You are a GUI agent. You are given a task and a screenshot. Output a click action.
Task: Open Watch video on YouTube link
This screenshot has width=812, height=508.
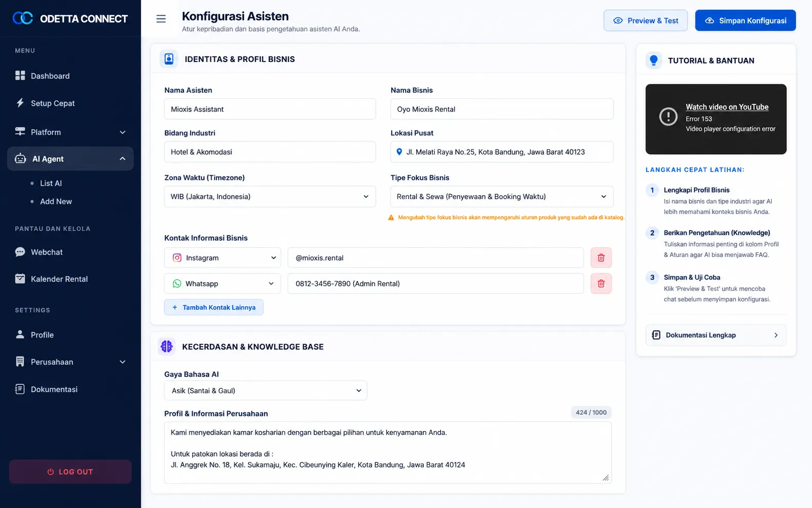tap(727, 107)
